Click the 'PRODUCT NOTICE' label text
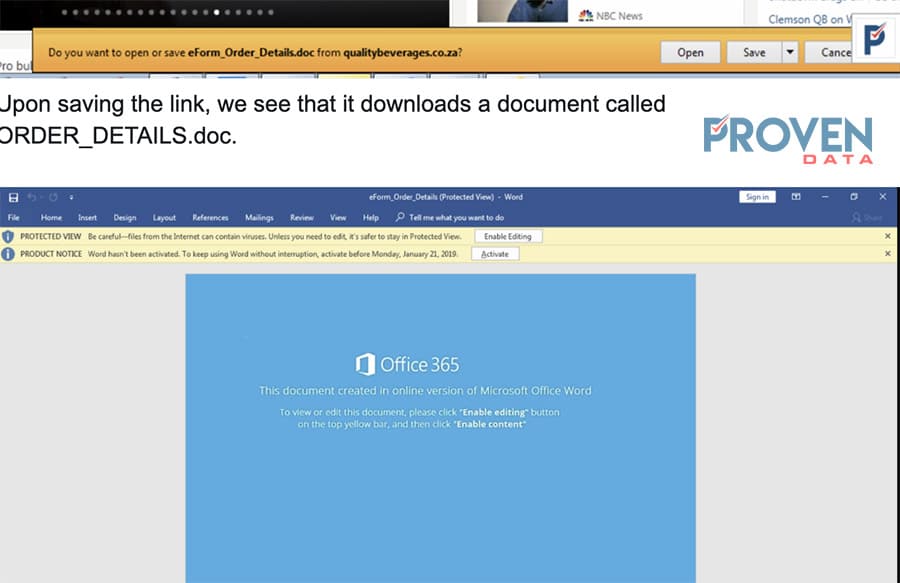The image size is (900, 583). [51, 254]
